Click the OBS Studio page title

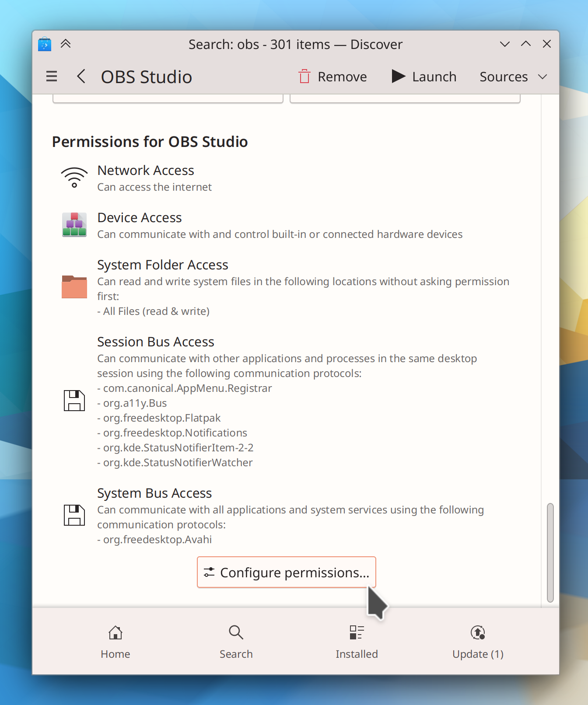point(147,77)
